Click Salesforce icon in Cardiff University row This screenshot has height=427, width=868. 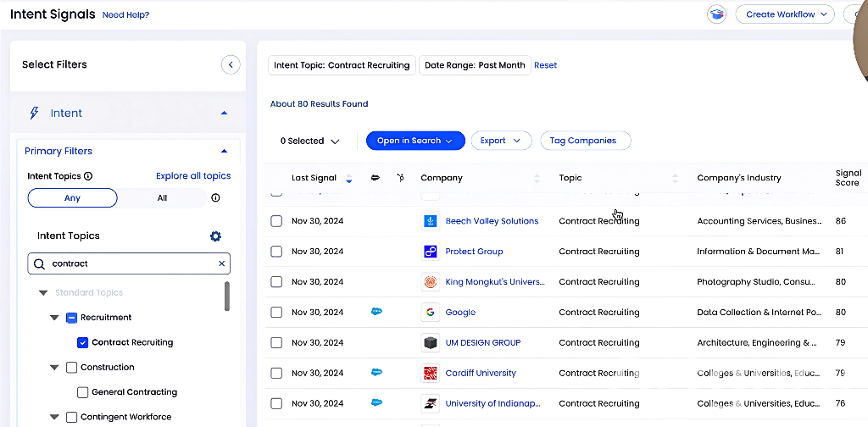[376, 373]
